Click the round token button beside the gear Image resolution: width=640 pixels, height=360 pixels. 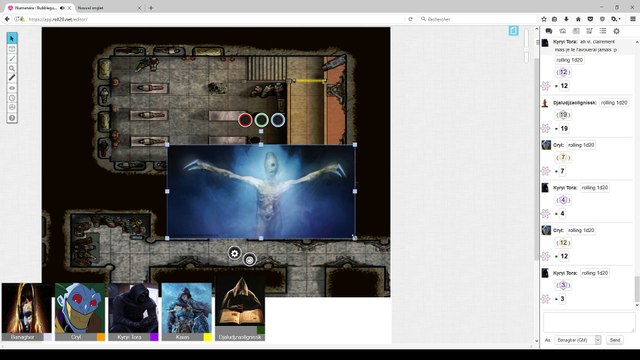[x=250, y=259]
